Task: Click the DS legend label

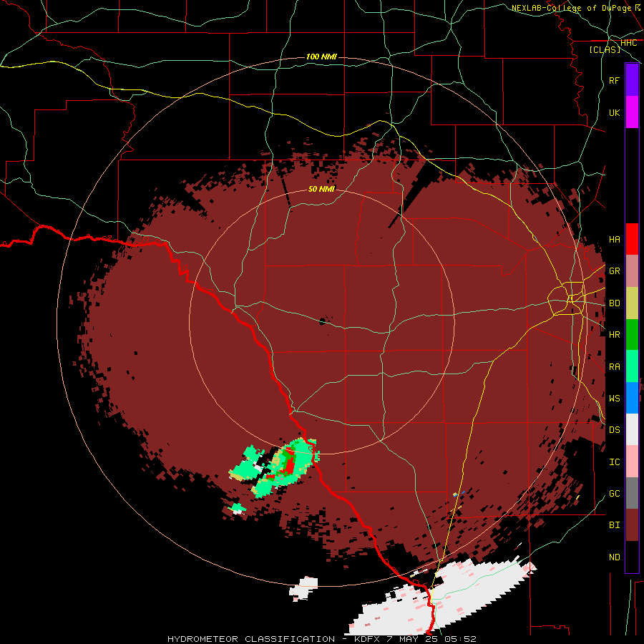Action: 614,429
